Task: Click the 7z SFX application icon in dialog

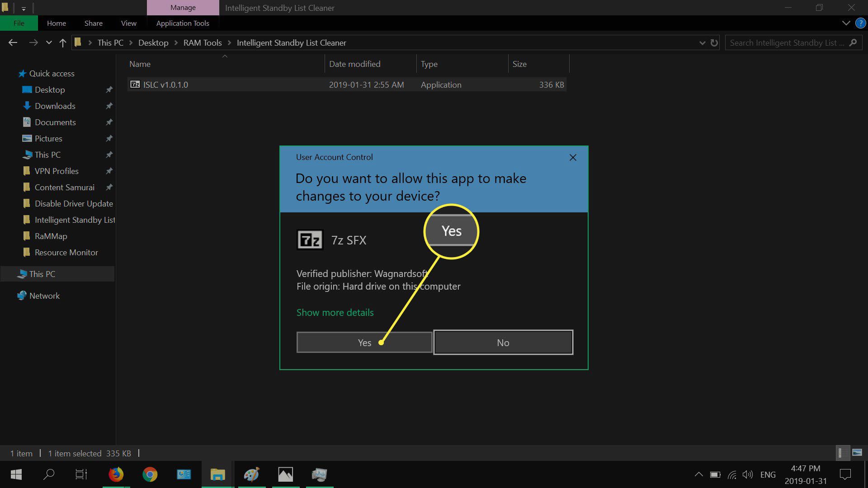Action: coord(310,239)
